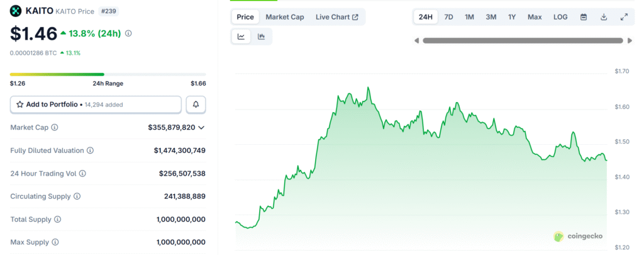Select the 7D time range
644x255 pixels.
pos(448,17)
